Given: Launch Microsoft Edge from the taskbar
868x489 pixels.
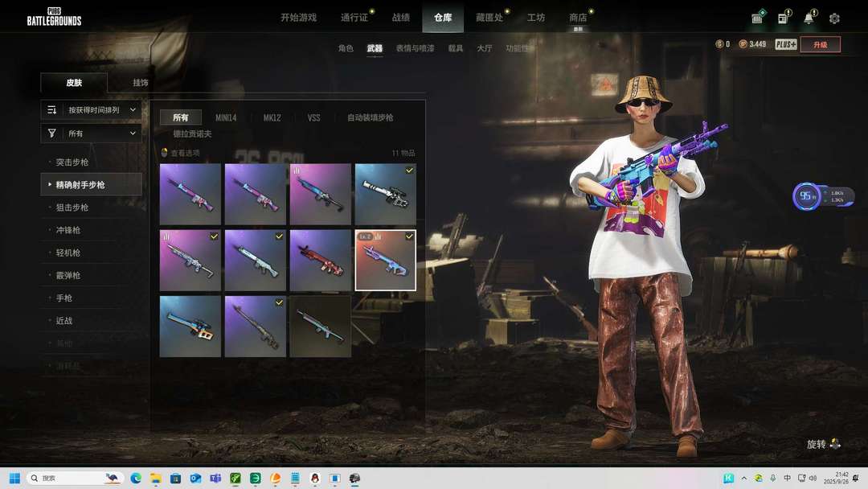Looking at the screenshot, I should point(136,478).
